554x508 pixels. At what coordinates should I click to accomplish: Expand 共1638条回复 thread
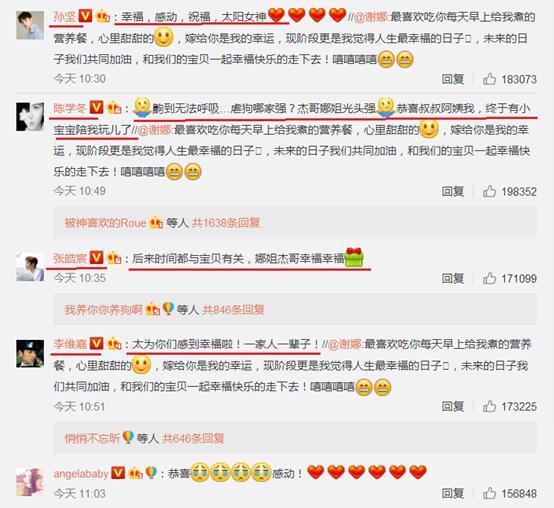[226, 223]
